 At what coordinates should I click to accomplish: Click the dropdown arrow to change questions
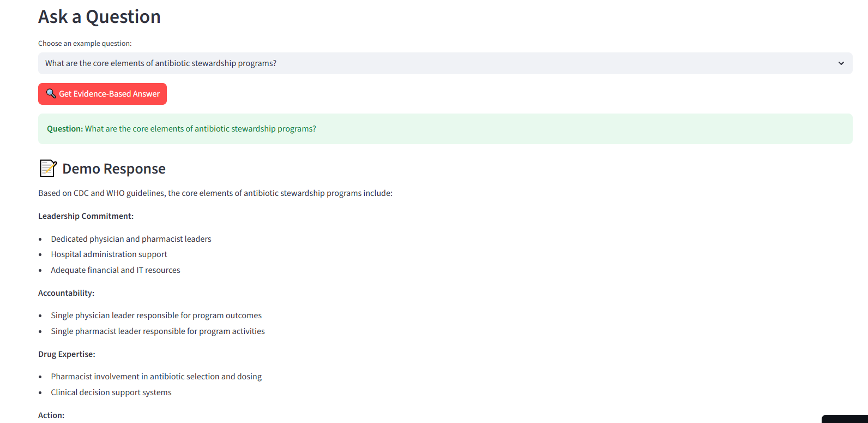click(x=841, y=63)
